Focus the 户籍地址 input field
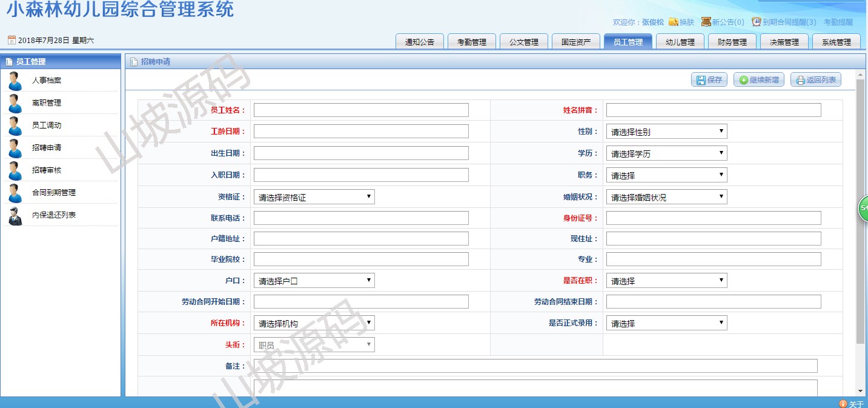The width and height of the screenshot is (868, 408). (x=361, y=239)
